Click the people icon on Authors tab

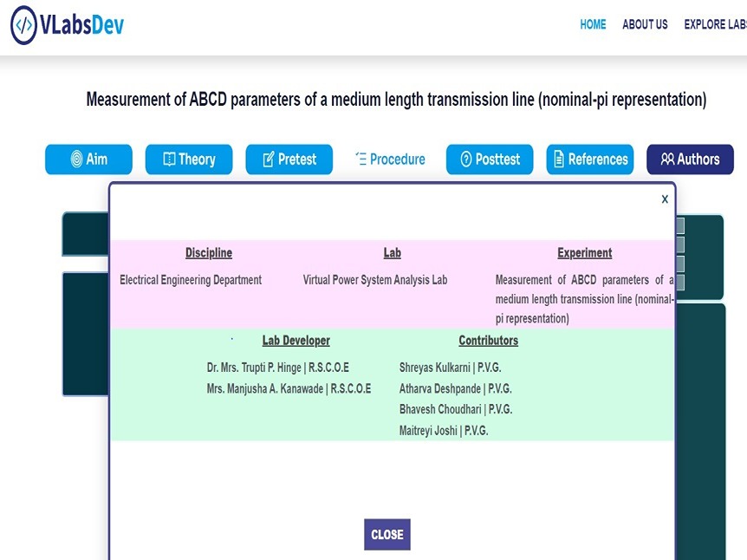pyautogui.click(x=667, y=160)
